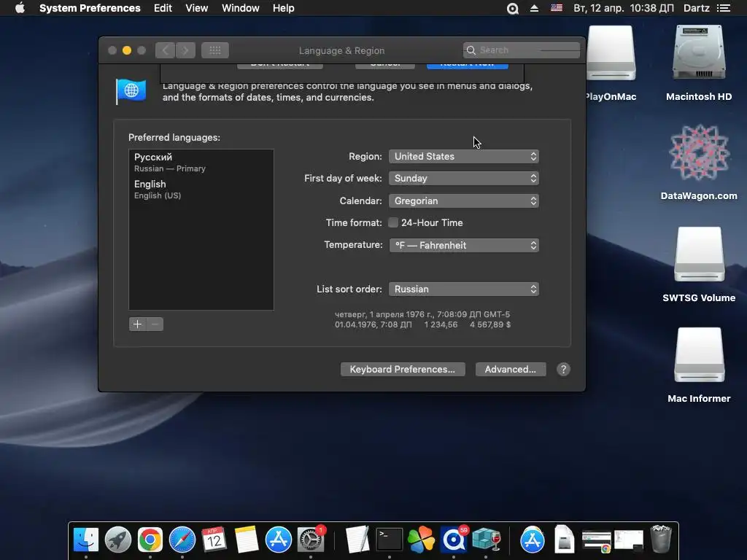Go back with the toolbar back arrow
The image size is (747, 560).
[165, 50]
